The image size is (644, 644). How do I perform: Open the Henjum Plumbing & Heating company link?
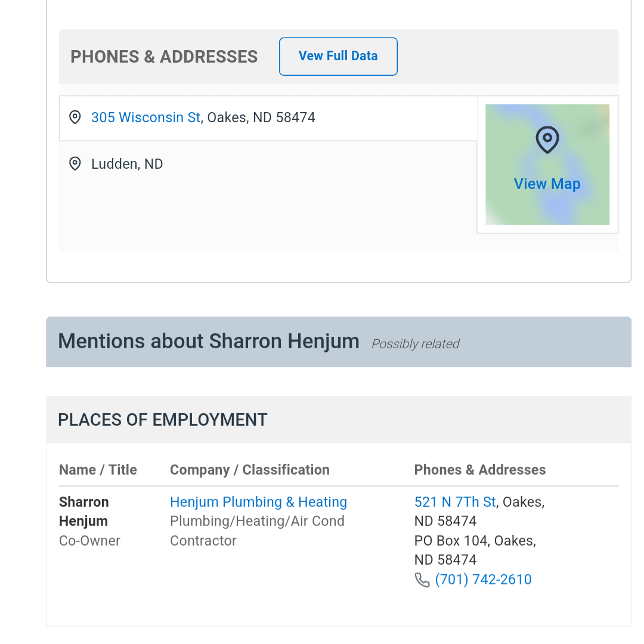coord(258,502)
